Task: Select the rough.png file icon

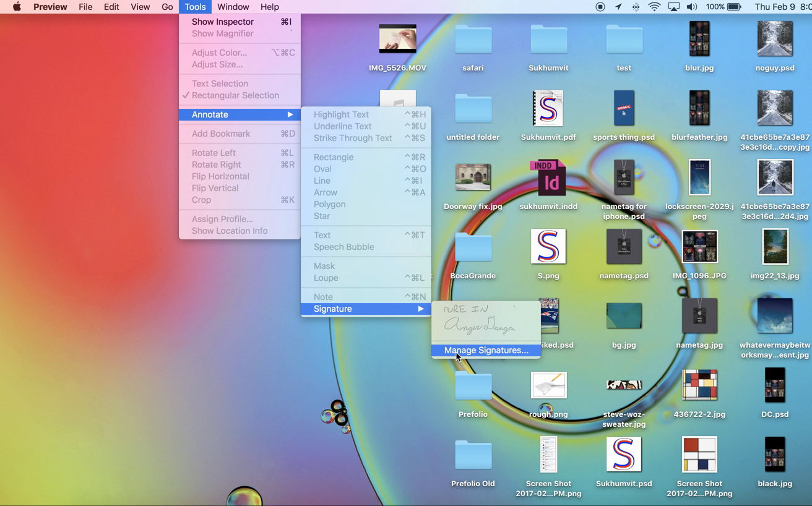Action: pos(548,385)
